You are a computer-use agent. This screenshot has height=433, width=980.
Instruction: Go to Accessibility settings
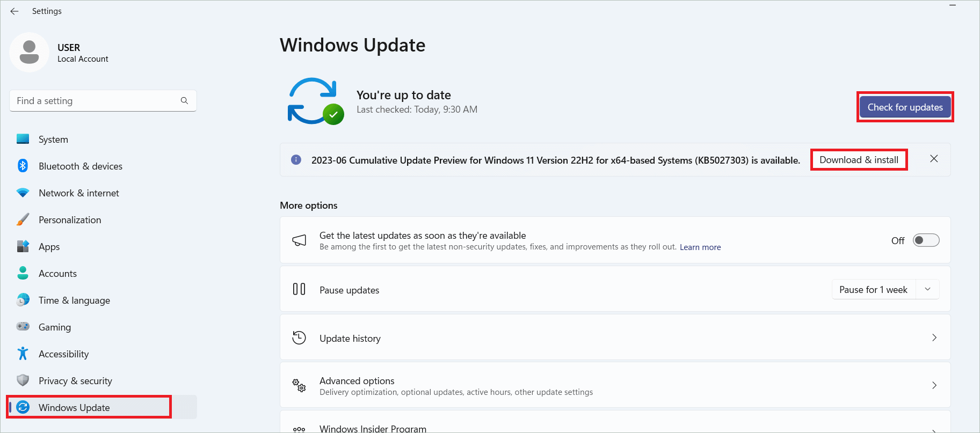103,354
